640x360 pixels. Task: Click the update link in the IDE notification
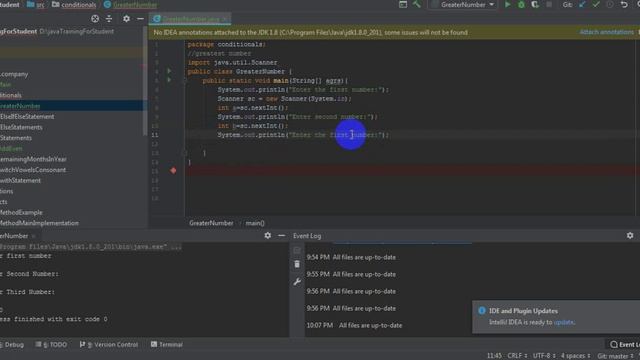564,322
